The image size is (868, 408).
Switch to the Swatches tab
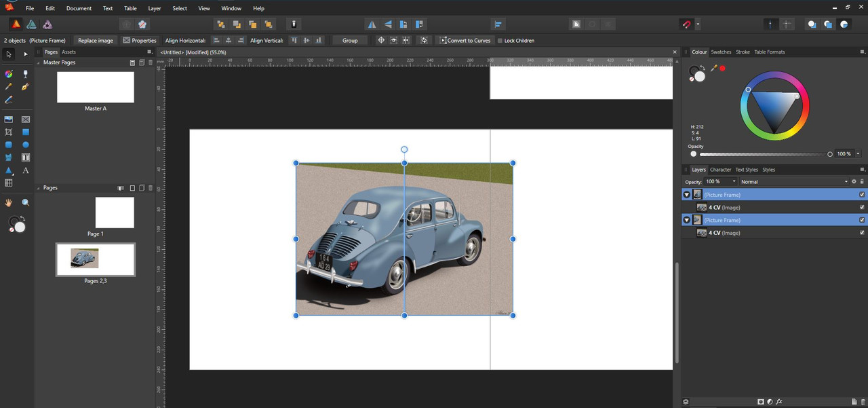(x=721, y=52)
